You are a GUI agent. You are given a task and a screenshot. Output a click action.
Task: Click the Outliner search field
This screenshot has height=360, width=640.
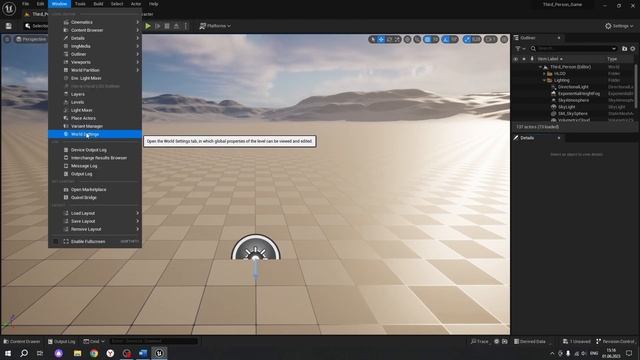click(573, 49)
